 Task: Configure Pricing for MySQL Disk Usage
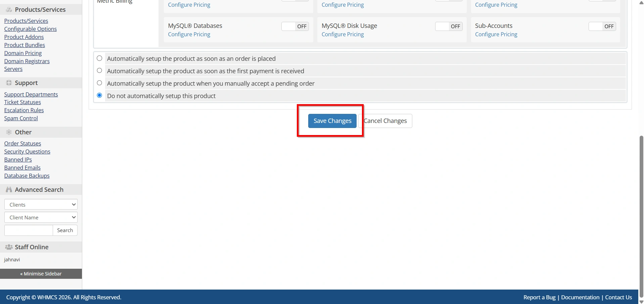point(342,34)
